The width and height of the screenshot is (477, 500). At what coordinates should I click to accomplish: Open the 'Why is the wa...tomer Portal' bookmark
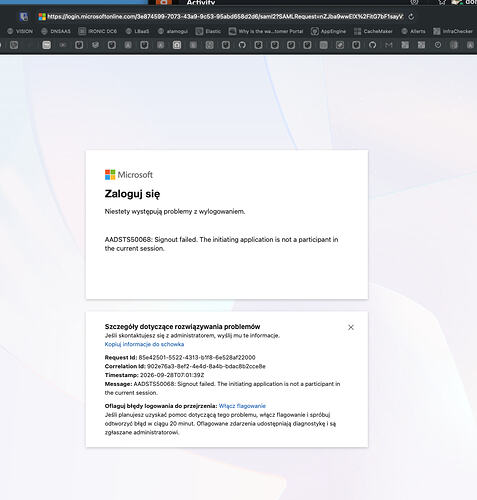[x=266, y=31]
